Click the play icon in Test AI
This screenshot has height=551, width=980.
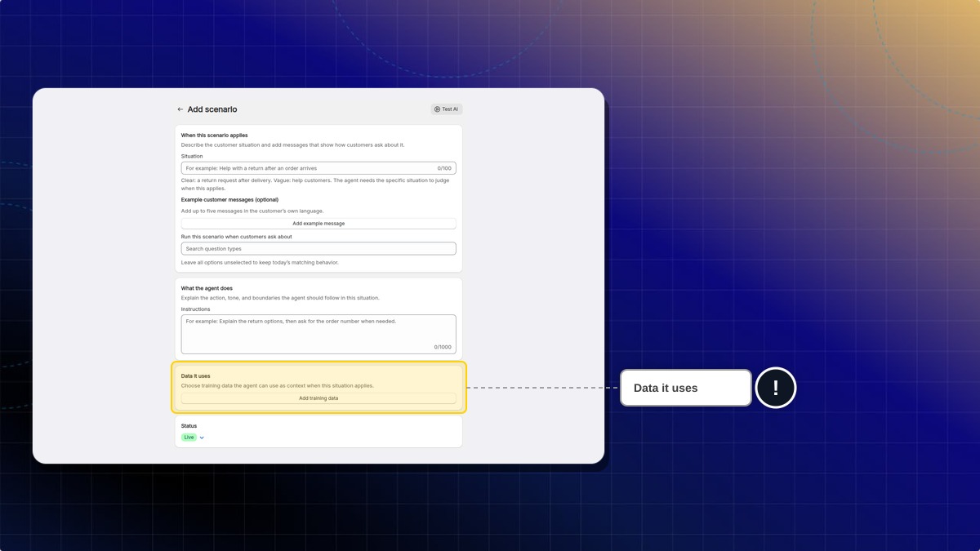[437, 109]
